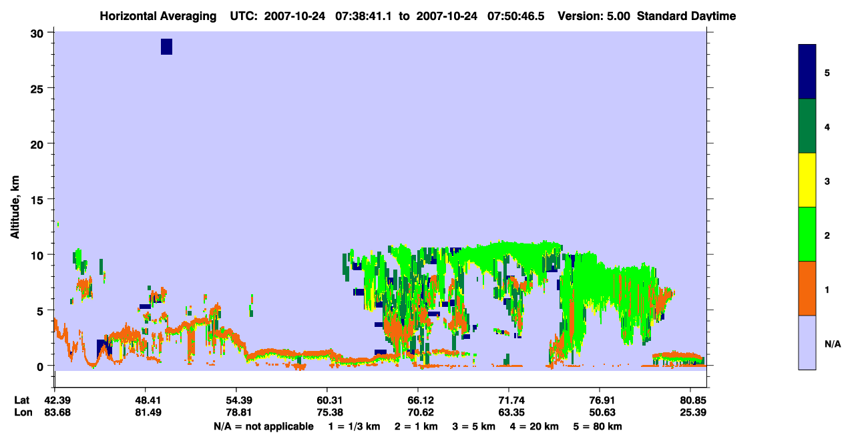Click the orange level 1 colorbar segment

pyautogui.click(x=807, y=288)
